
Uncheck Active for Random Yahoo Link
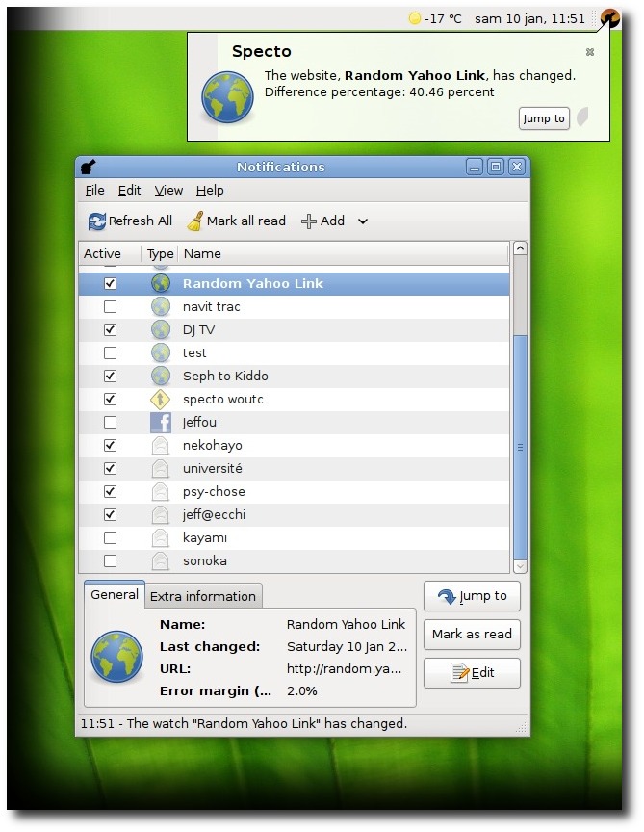[111, 284]
